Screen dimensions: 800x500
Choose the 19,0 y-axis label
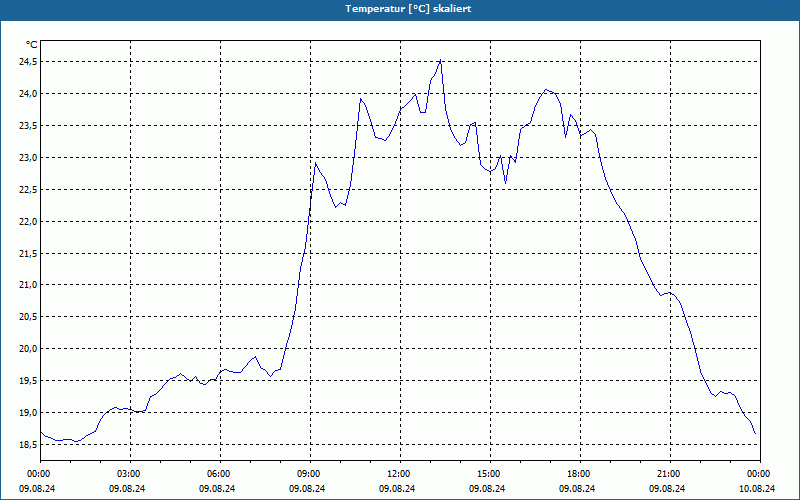click(28, 413)
